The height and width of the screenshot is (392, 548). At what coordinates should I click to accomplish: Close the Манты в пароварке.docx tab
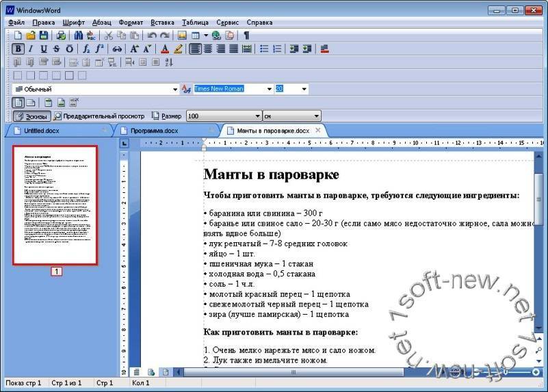pos(317,130)
